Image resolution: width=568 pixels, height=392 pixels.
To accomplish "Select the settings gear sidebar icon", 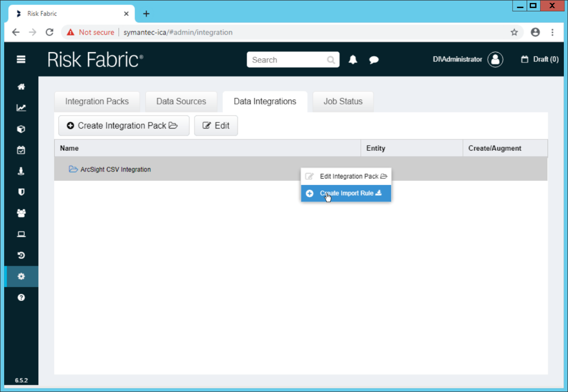I will (x=21, y=276).
